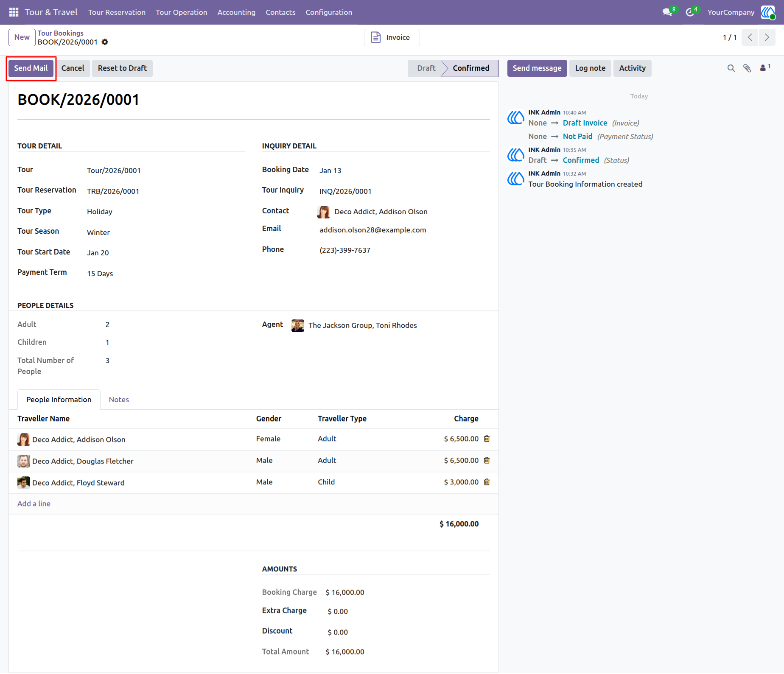Open the apps grid menu icon

(x=14, y=12)
